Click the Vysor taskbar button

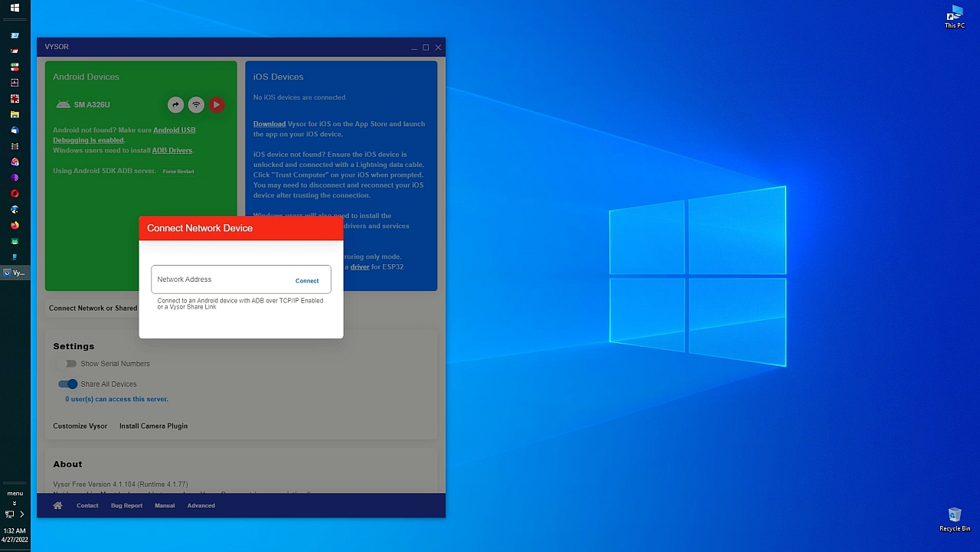pos(15,273)
